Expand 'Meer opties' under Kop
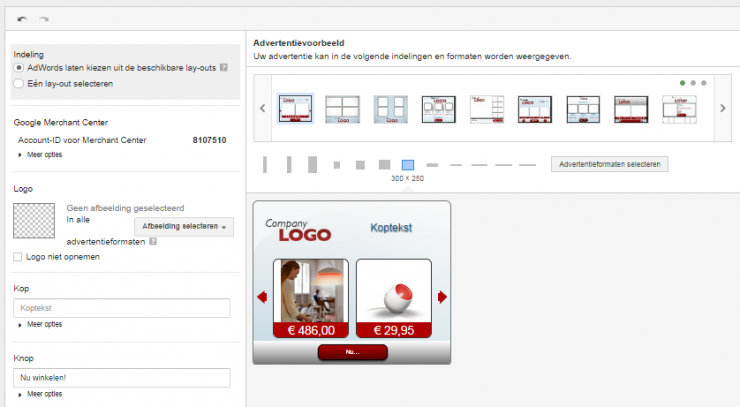This screenshot has width=740, height=407. point(44,325)
